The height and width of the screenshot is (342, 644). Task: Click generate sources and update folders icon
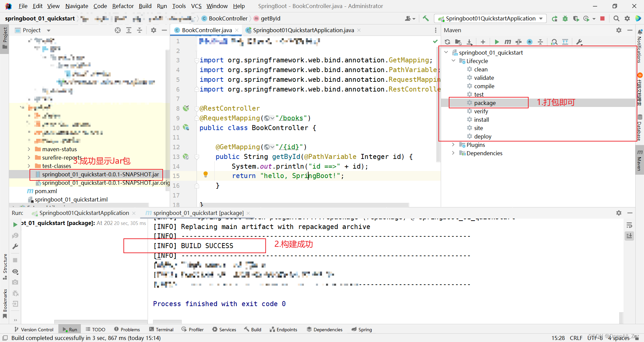458,42
